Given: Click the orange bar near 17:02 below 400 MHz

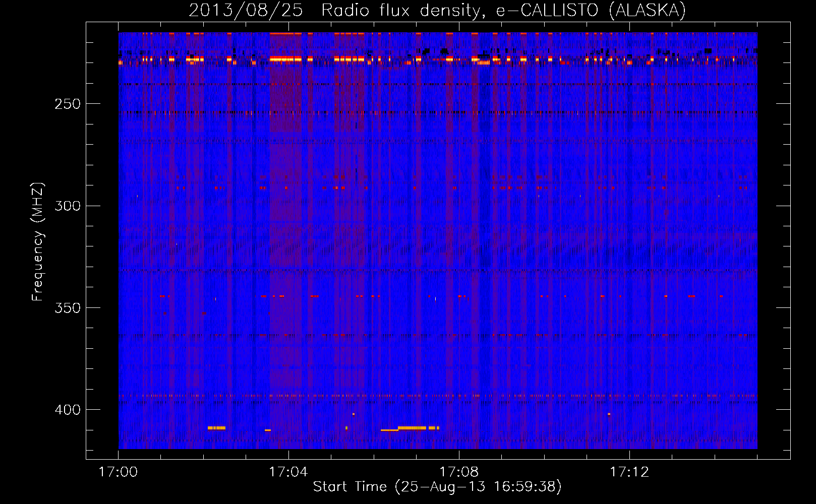Looking at the screenshot, I should coord(217,428).
